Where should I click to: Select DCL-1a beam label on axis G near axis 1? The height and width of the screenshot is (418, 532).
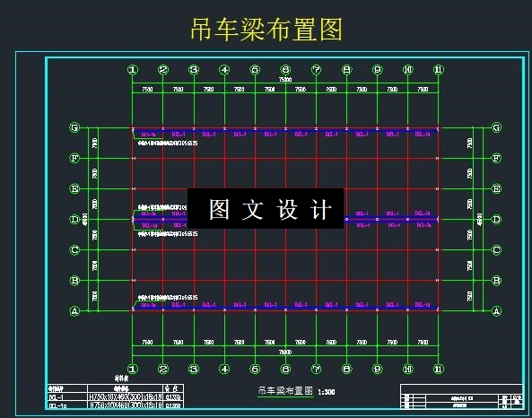[x=148, y=135]
